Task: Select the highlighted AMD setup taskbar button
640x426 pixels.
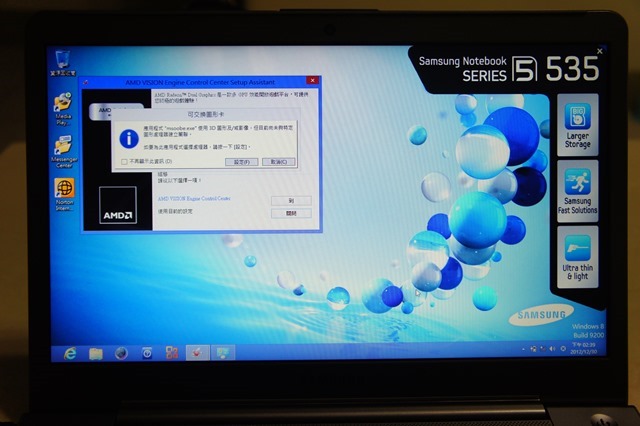Action: (198, 353)
